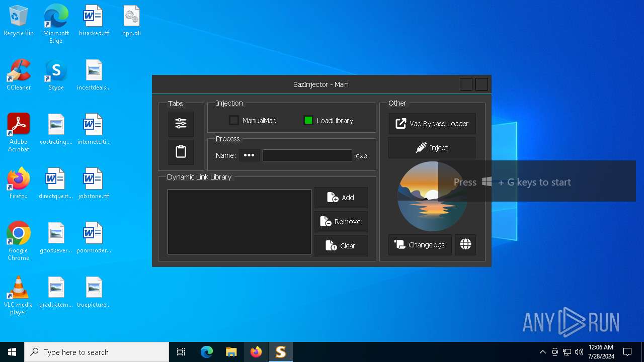The image size is (644, 362).
Task: Select the hisasked.rtf desktop file
Action: point(94,21)
